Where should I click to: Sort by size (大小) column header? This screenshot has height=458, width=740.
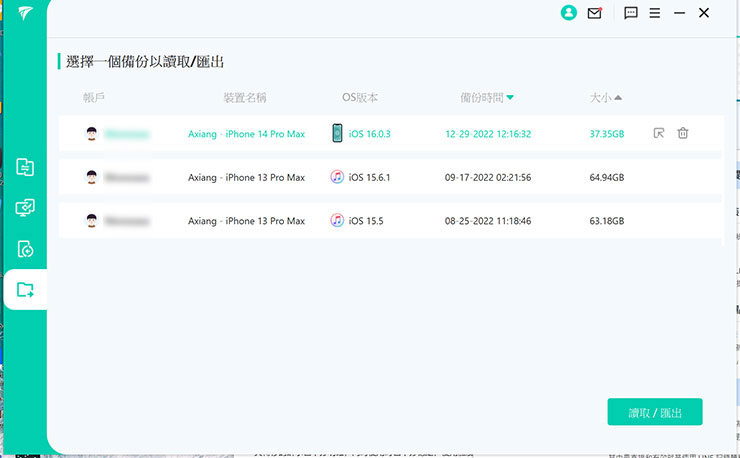pos(605,98)
